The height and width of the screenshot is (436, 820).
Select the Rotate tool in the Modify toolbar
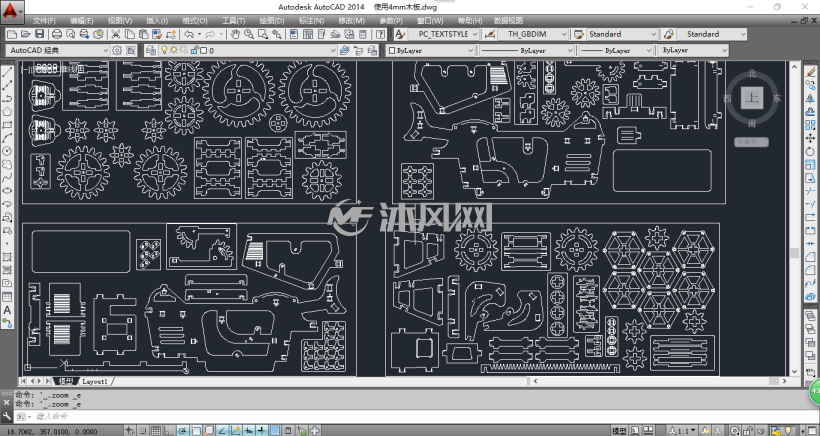coord(811,151)
